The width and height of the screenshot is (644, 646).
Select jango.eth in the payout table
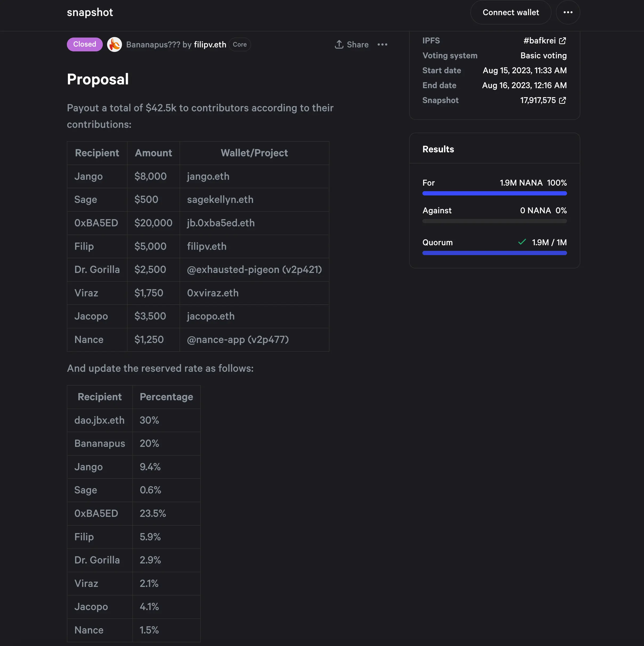click(208, 176)
